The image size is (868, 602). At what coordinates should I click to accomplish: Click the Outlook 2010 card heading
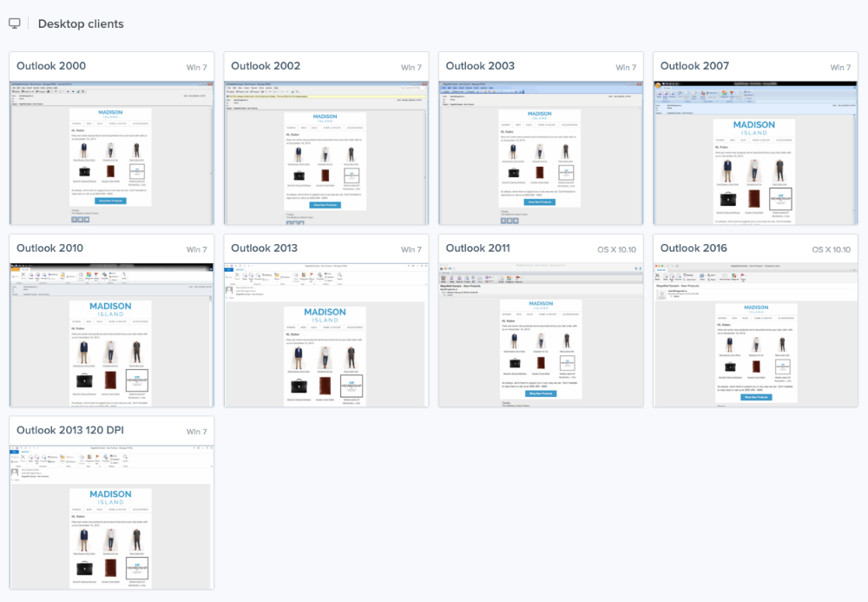click(51, 248)
